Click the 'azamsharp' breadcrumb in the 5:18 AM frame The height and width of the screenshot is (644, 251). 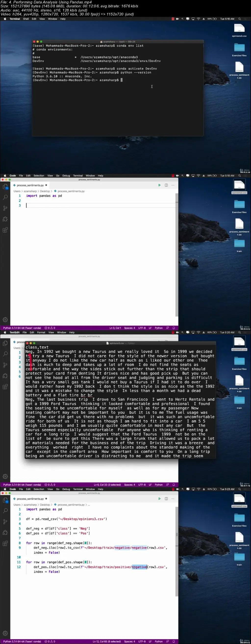click(x=30, y=191)
